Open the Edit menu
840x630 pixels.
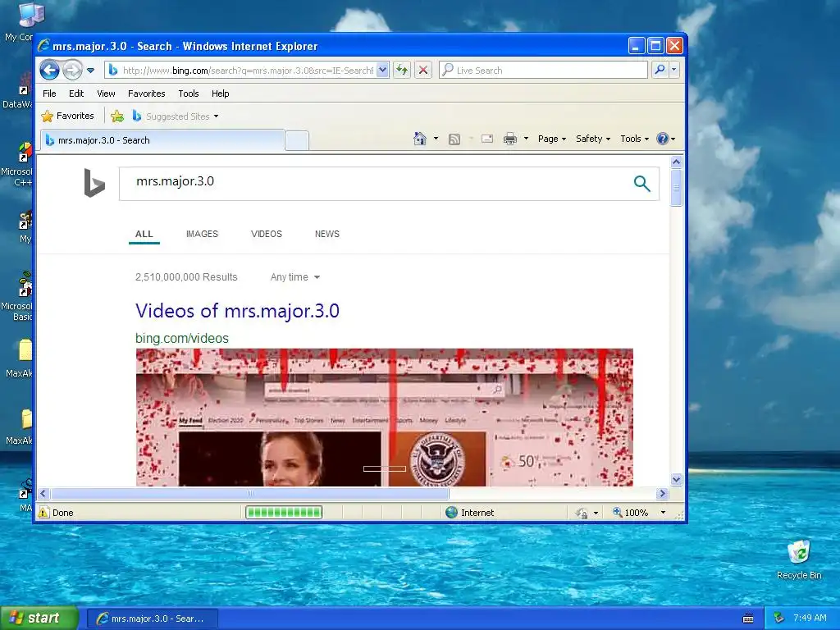76,94
